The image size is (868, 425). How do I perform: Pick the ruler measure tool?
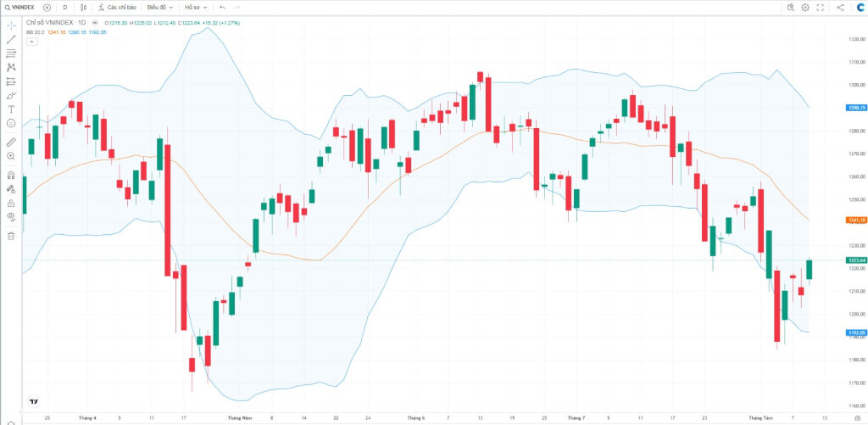click(x=11, y=143)
